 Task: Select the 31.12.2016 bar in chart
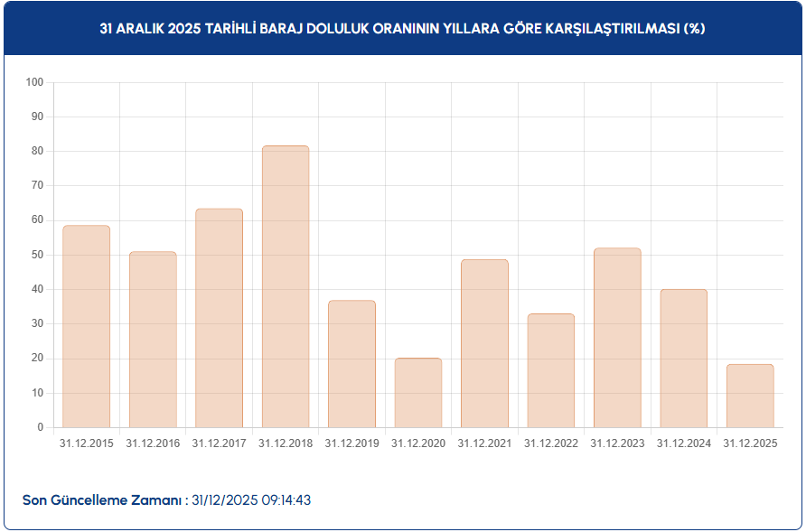(153, 340)
